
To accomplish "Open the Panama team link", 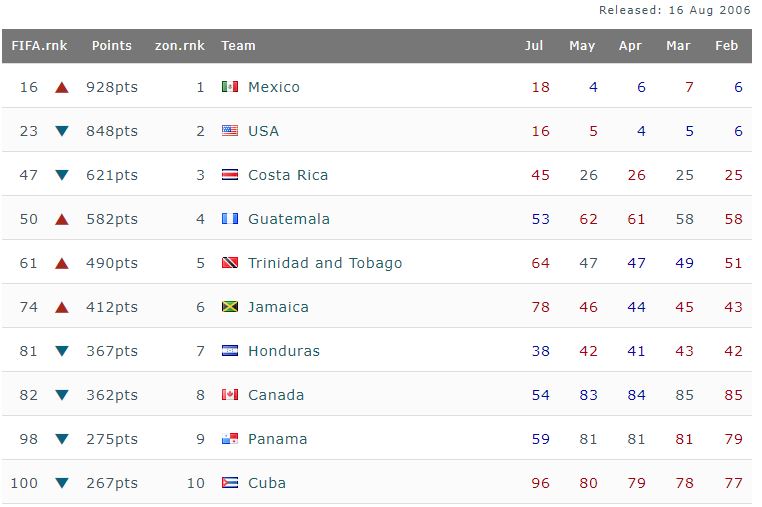I will coord(277,439).
